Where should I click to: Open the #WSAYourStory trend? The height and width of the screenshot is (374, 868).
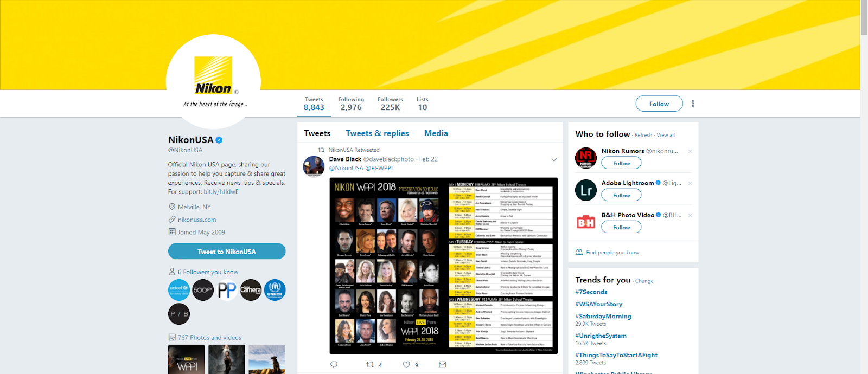point(599,304)
